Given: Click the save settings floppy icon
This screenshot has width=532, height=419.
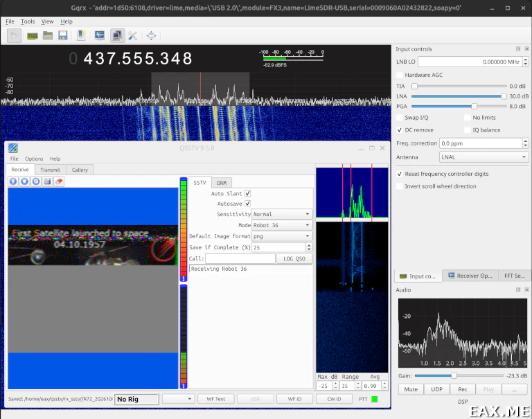Looking at the screenshot, I should pyautogui.click(x=63, y=35).
